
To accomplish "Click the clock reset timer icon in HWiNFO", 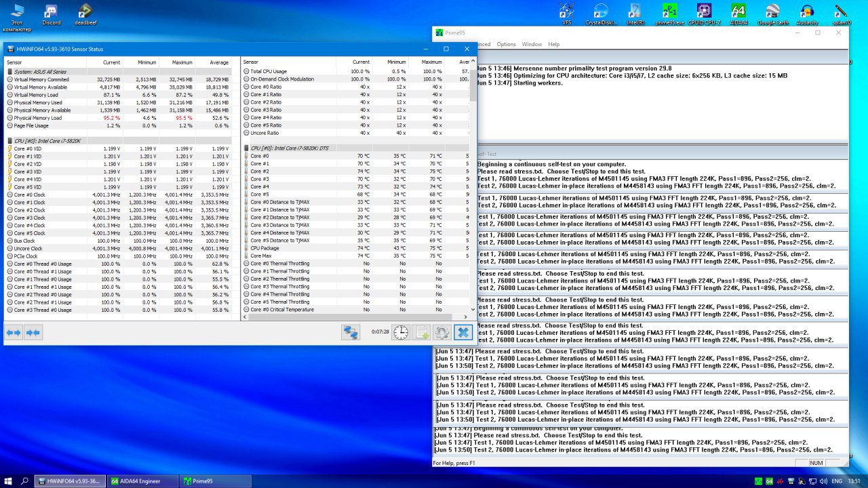I will pos(401,332).
